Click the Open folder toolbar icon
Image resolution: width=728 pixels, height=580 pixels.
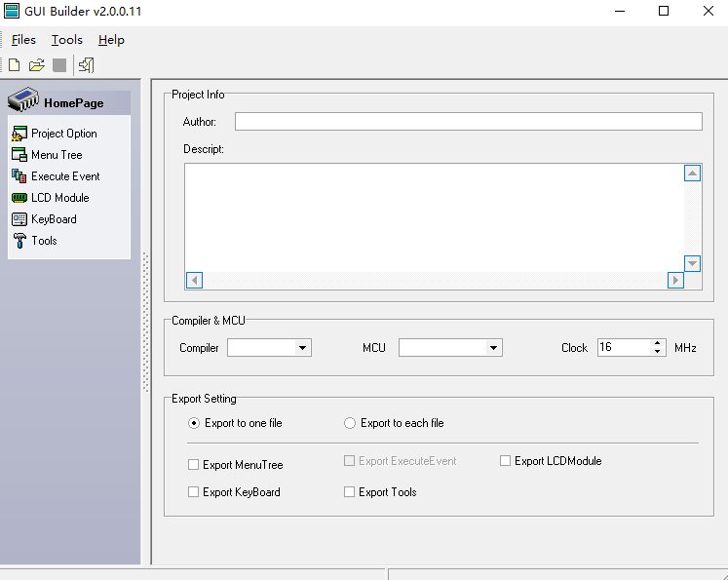pos(37,65)
